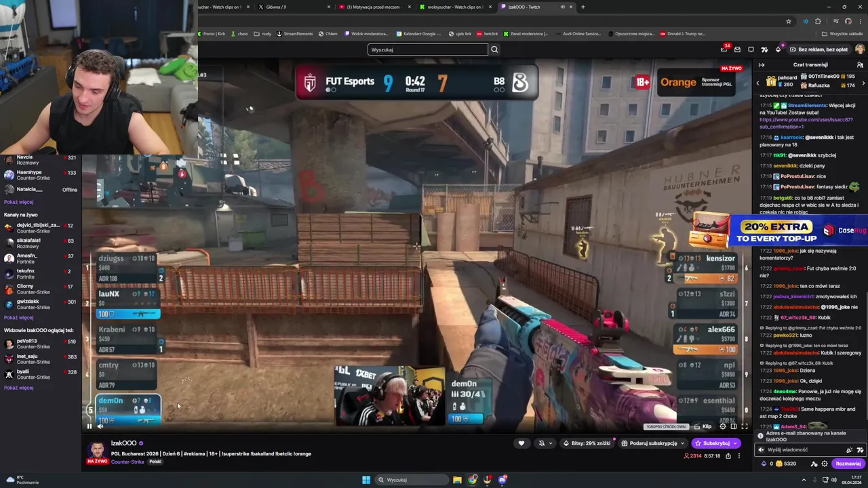The image size is (868, 488).
Task: Open the Twitch notifications inbox icon
Action: click(x=737, y=49)
